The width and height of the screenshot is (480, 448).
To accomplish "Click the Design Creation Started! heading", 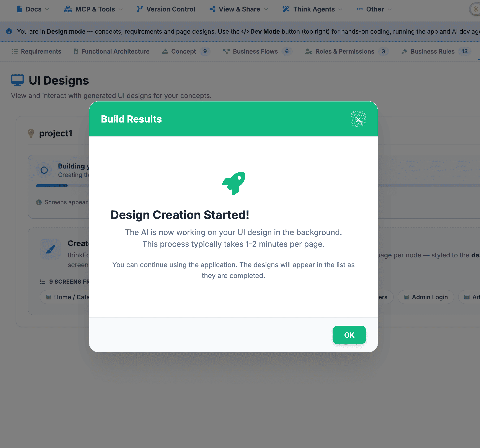I will pos(180,215).
